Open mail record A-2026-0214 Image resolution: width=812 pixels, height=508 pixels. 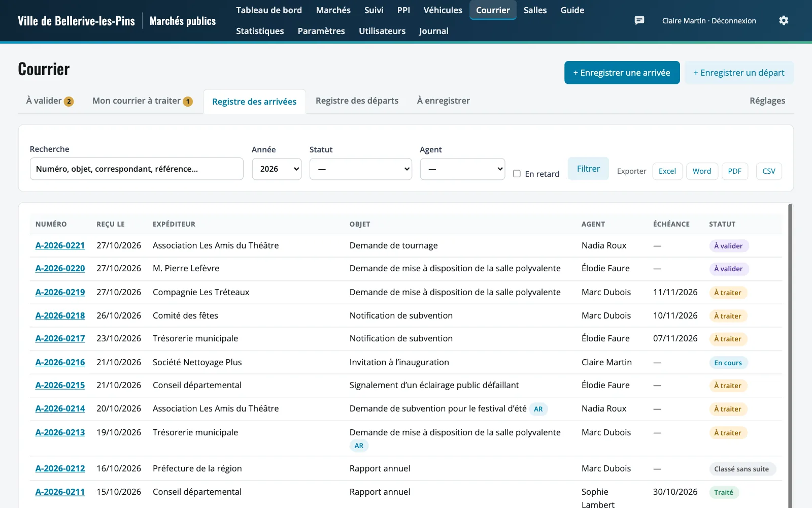[60, 408]
